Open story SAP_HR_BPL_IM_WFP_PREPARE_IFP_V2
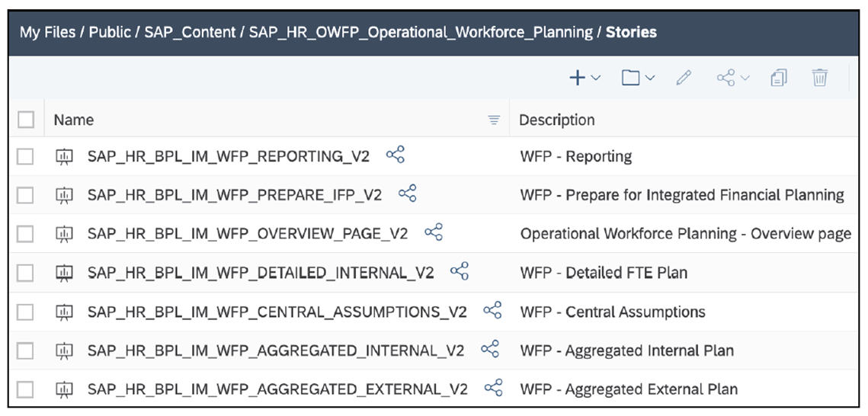 point(235,195)
